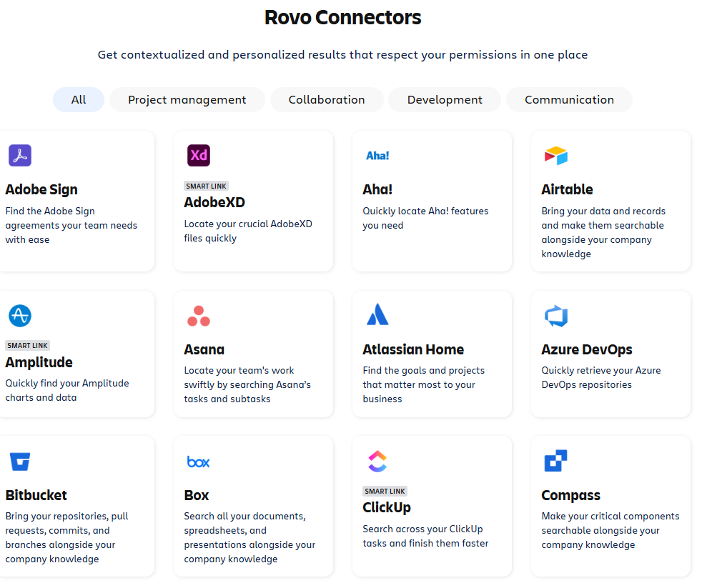Click the 'Get contextualized and personalized results' subtitle
This screenshot has width=707, height=588.
click(342, 54)
